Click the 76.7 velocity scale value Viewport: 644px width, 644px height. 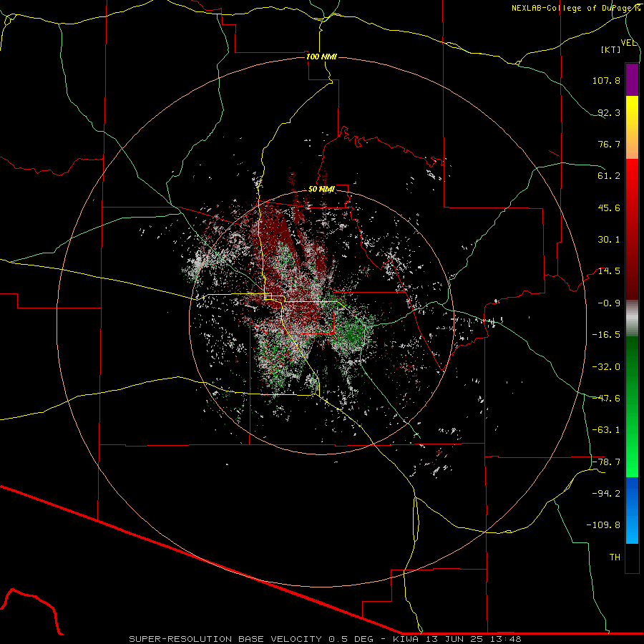pyautogui.click(x=609, y=144)
